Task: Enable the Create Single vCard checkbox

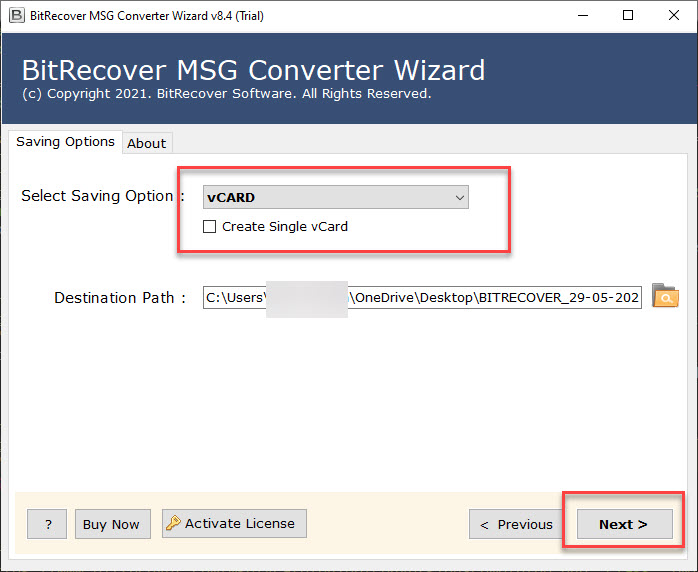Action: [x=209, y=227]
